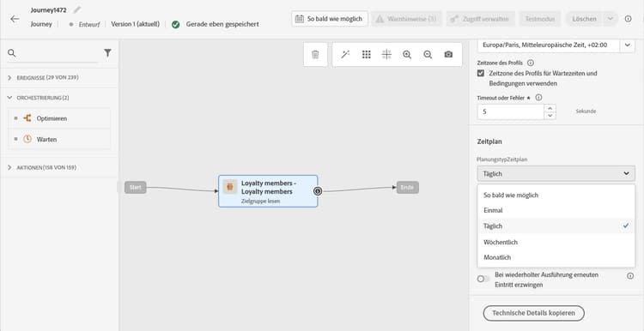644x331 pixels.
Task: Click the timeout value field
Action: pyautogui.click(x=511, y=111)
